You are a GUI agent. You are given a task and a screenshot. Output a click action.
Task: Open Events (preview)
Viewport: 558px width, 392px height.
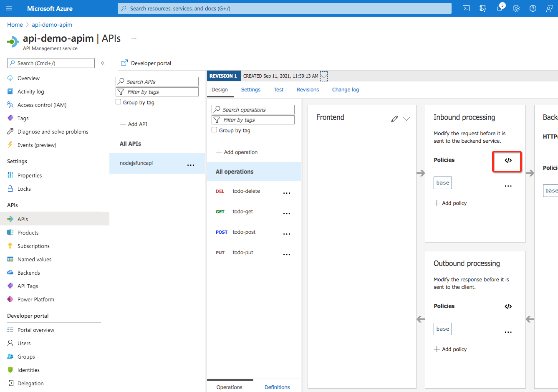click(37, 145)
